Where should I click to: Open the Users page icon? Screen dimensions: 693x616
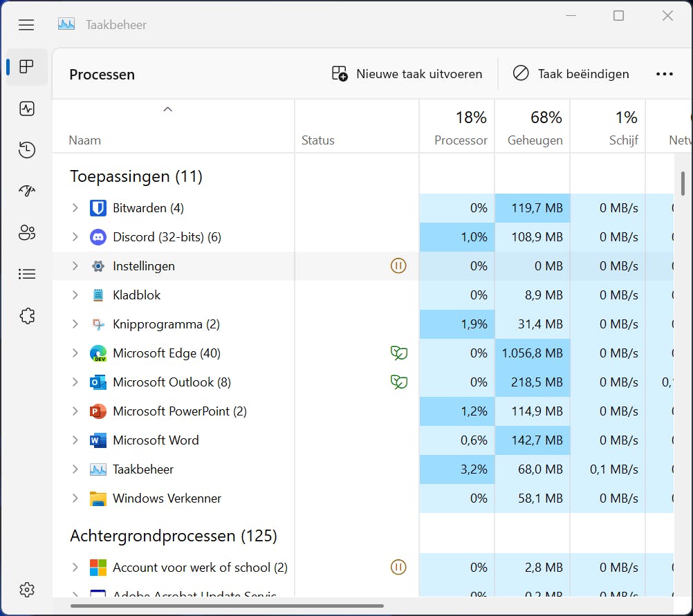[x=27, y=233]
